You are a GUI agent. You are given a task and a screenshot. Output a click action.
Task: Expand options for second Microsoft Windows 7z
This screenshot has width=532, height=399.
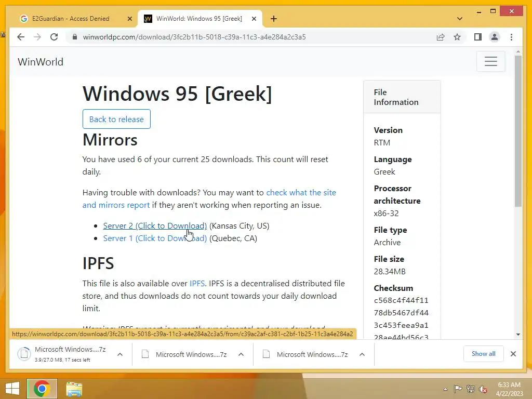click(241, 354)
